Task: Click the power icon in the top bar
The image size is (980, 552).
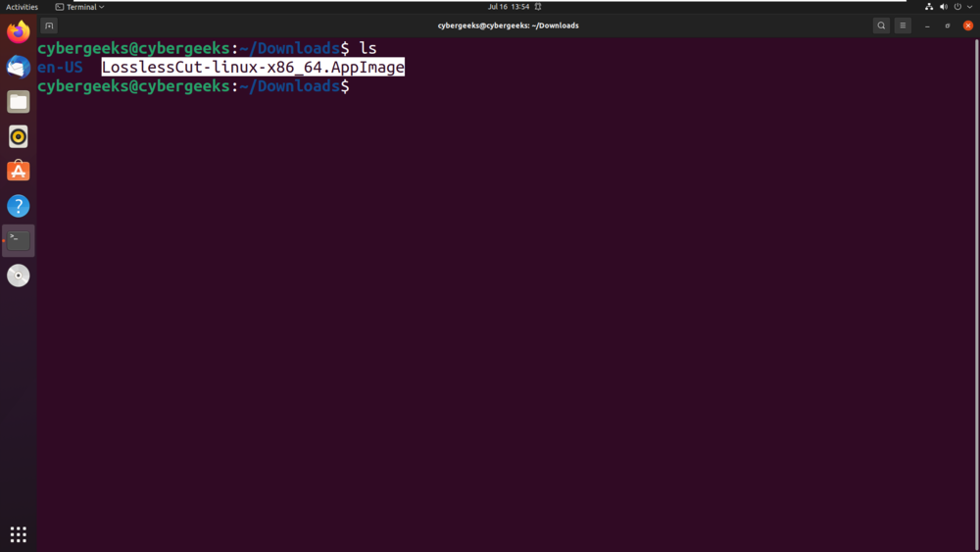Action: click(x=957, y=7)
